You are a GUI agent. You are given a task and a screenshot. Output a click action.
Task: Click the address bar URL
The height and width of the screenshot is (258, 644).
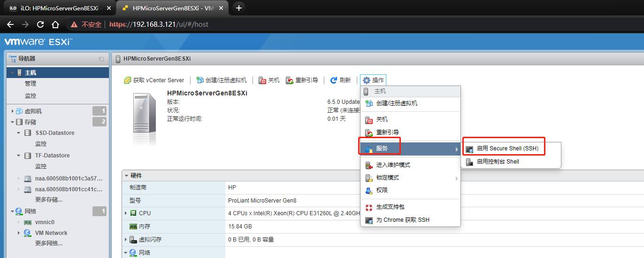[159, 24]
